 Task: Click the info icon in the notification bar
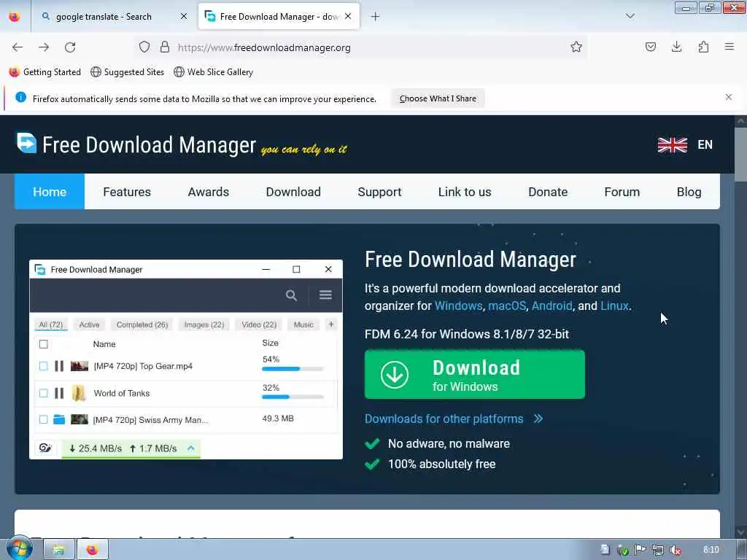click(20, 97)
